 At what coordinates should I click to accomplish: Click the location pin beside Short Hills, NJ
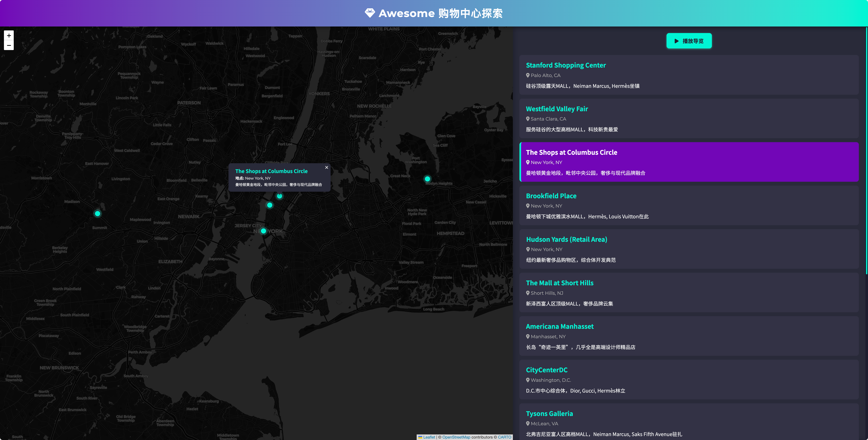coord(528,293)
